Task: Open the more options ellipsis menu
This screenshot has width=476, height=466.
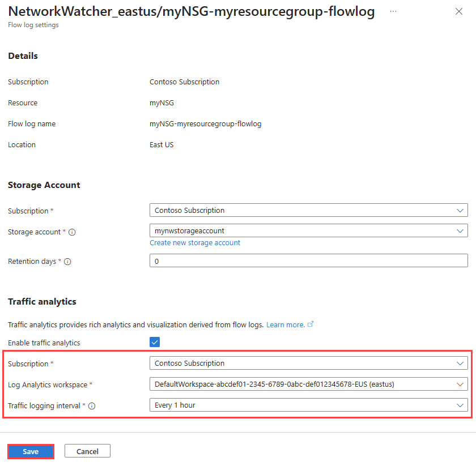Action: pos(393,11)
